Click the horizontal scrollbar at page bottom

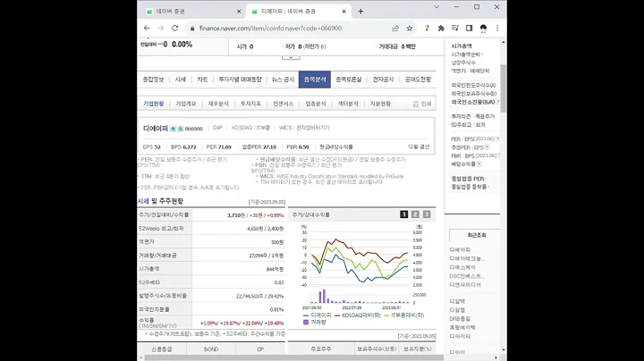(x=293, y=357)
